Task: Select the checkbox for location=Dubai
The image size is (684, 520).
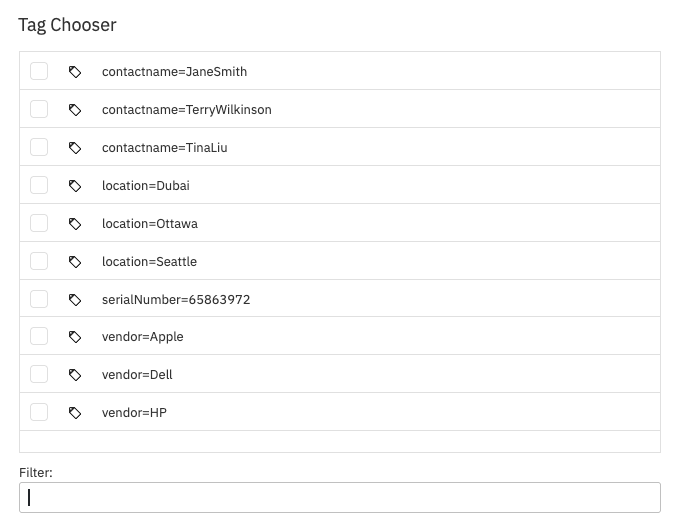Action: [x=39, y=185]
